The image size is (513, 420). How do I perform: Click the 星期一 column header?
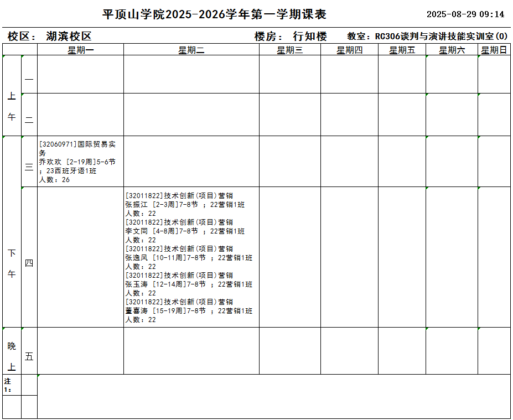click(x=80, y=50)
